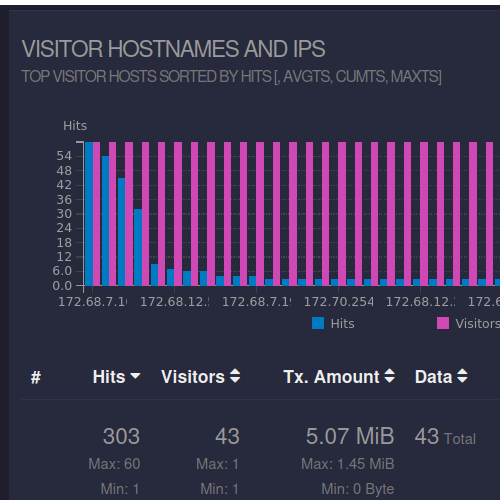Click the second blue bar near 54 hits
This screenshot has height=500, width=500.
click(105, 221)
